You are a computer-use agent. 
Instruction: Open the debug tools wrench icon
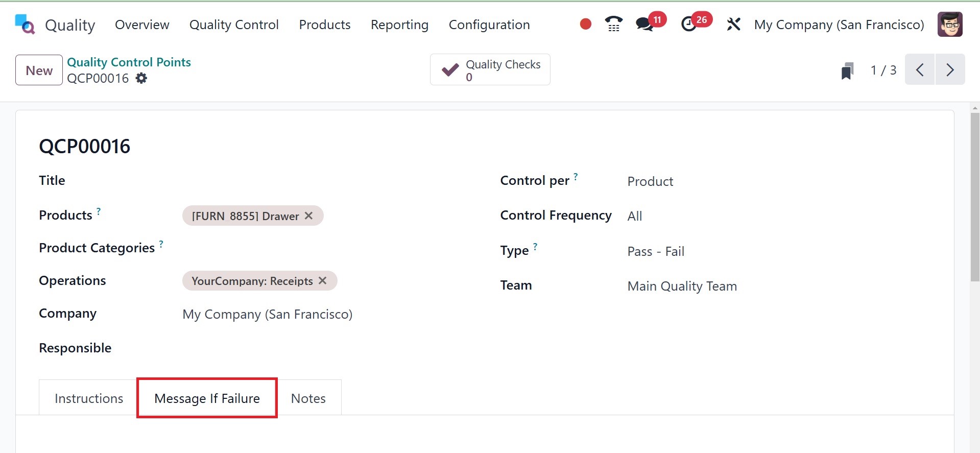point(733,24)
